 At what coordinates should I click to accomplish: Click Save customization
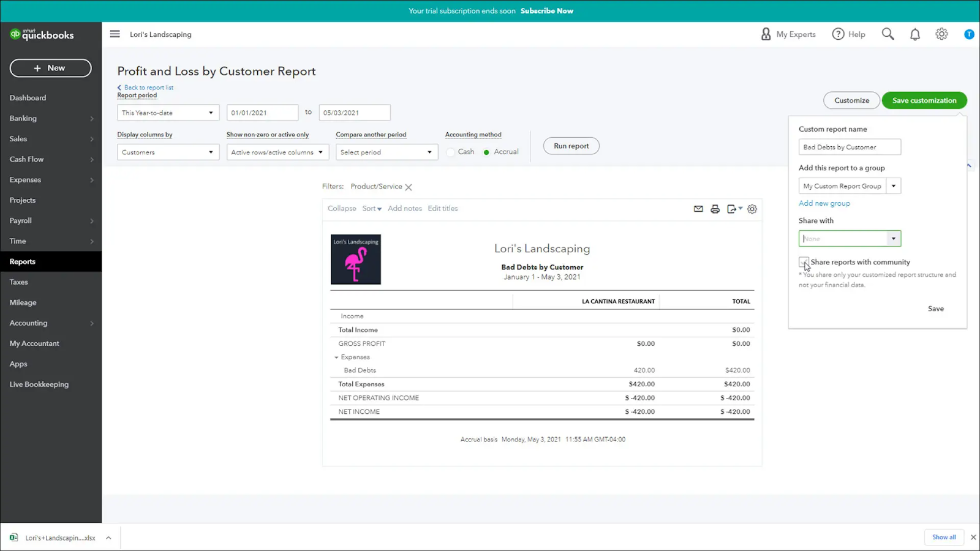tap(924, 100)
